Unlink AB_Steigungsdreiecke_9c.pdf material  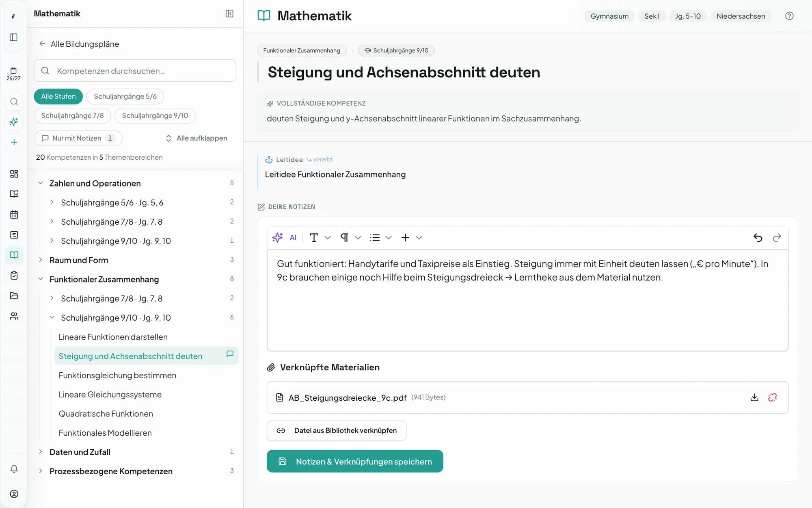(x=773, y=397)
